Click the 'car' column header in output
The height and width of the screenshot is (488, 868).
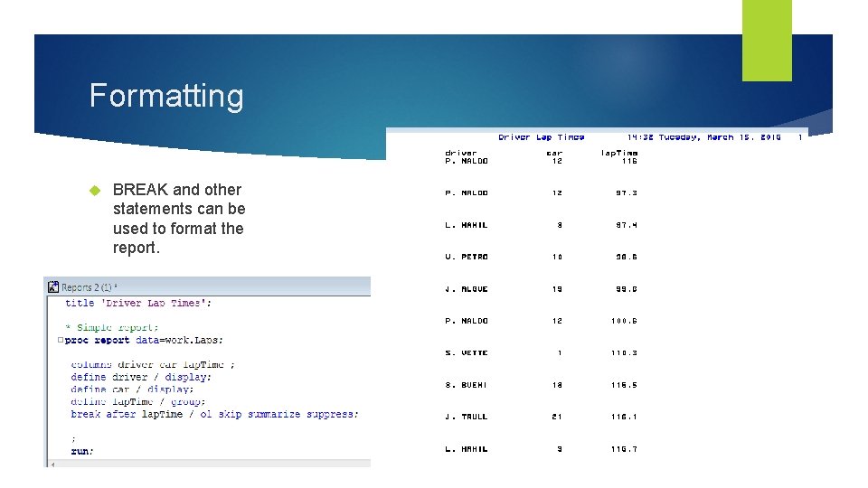[554, 153]
